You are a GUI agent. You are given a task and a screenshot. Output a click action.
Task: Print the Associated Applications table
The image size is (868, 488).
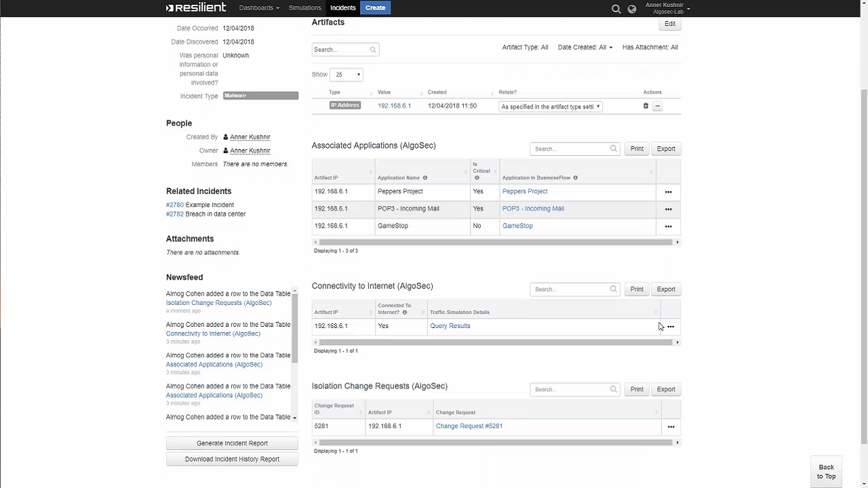click(637, 148)
